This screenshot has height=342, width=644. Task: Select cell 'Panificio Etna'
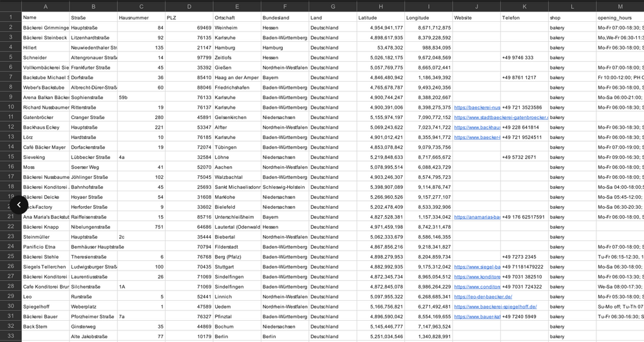pyautogui.click(x=46, y=247)
